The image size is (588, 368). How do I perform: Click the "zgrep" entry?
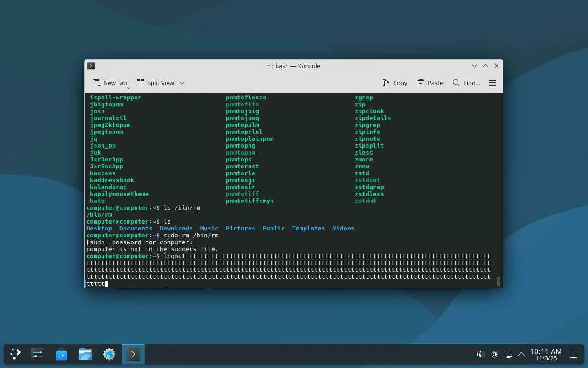click(364, 98)
